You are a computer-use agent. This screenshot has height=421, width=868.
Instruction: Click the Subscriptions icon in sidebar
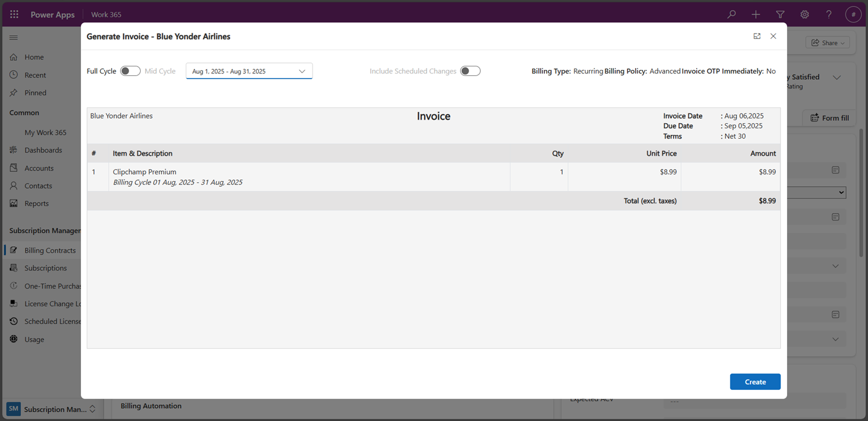14,268
